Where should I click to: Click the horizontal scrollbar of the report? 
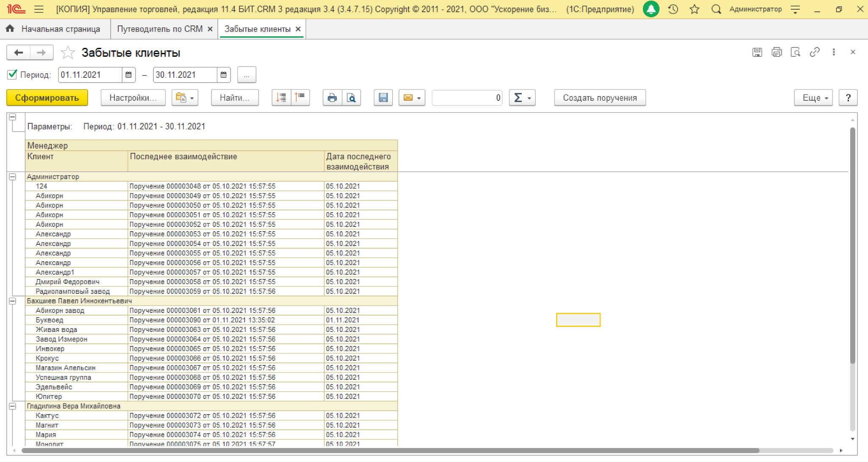(390, 451)
